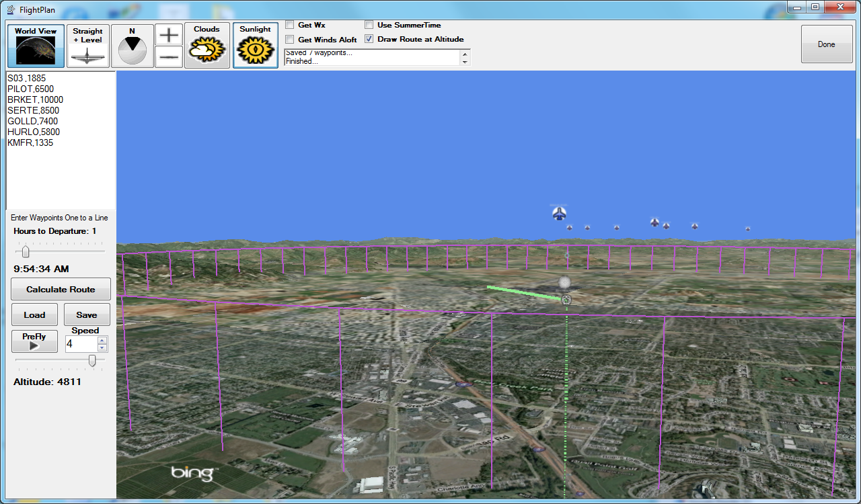861x504 pixels.
Task: Click the North compass heading button
Action: [132, 46]
